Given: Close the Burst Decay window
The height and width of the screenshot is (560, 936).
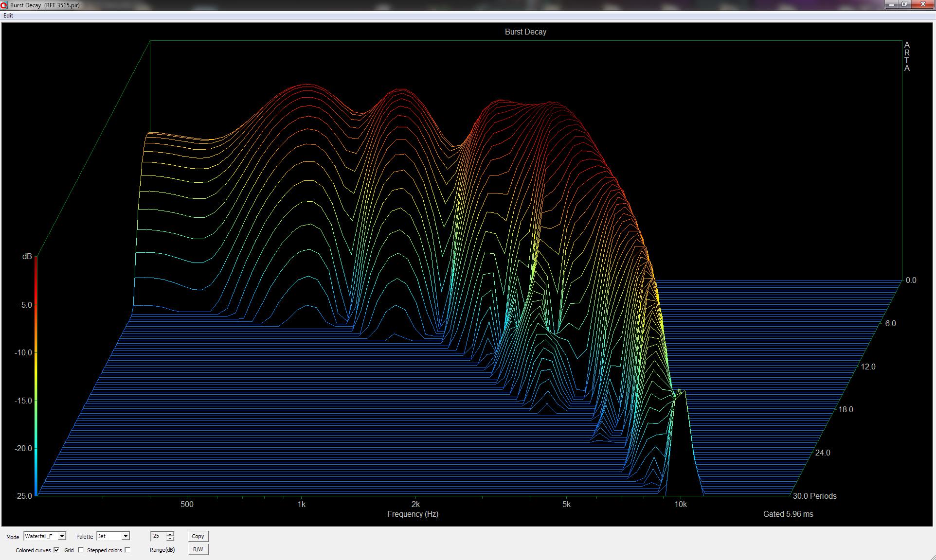Looking at the screenshot, I should (922, 4).
